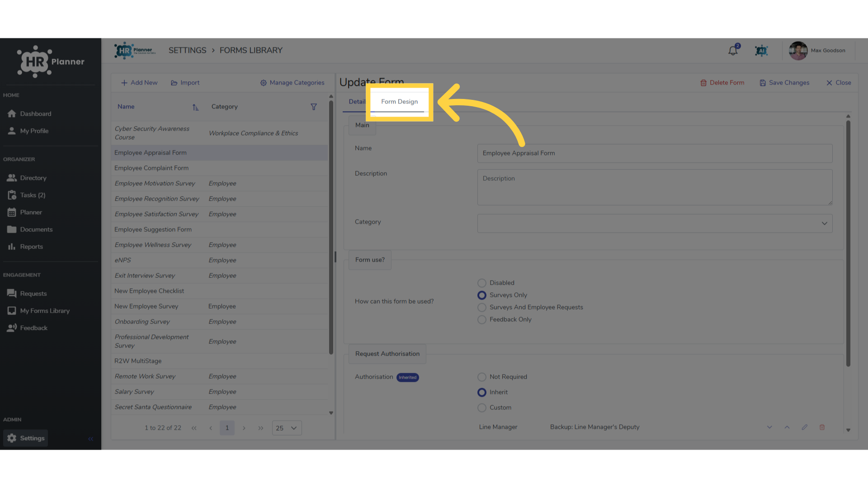Select Exit Interview Survey row
This screenshot has width=868, height=488.
pyautogui.click(x=219, y=276)
